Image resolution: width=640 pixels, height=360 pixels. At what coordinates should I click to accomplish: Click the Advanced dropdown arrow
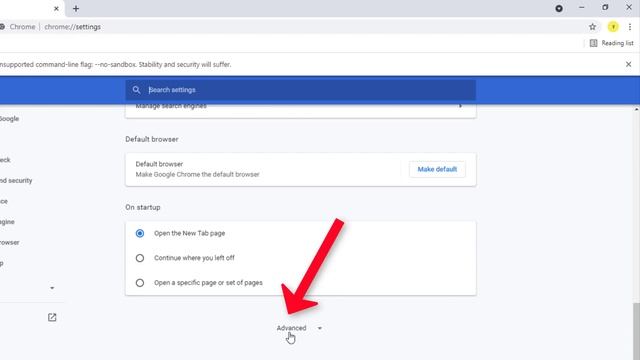(320, 328)
